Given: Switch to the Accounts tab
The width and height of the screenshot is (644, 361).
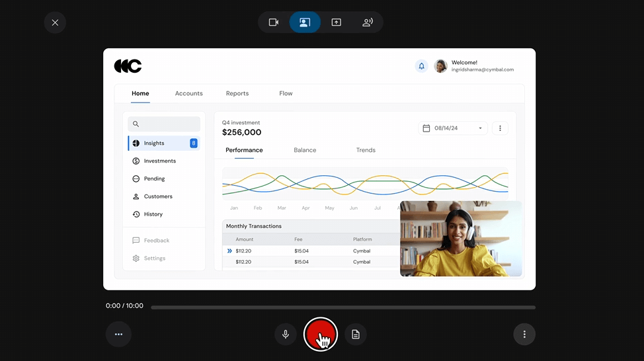Looking at the screenshot, I should click(x=189, y=93).
